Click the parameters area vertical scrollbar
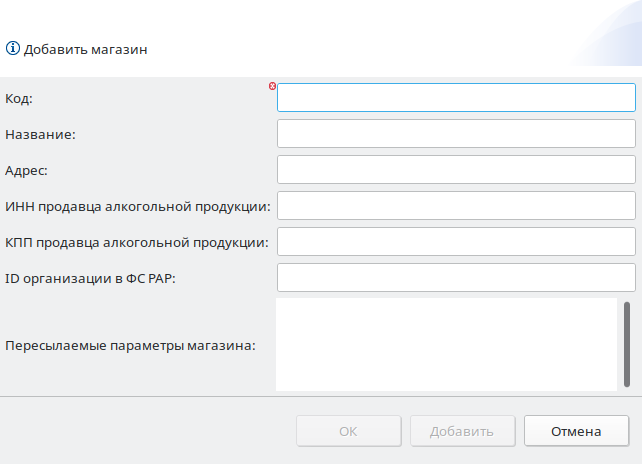Viewport: 642px width, 464px height. click(x=627, y=344)
